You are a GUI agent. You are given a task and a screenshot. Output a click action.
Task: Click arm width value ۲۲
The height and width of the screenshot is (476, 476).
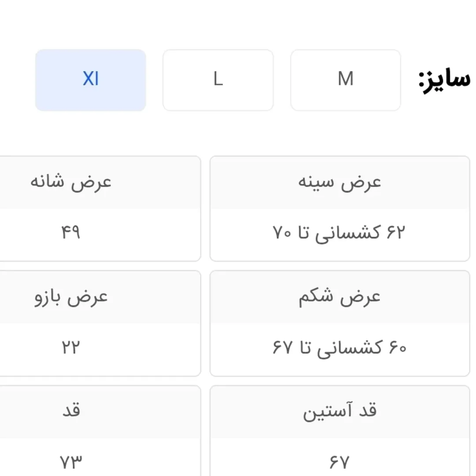[x=71, y=347]
